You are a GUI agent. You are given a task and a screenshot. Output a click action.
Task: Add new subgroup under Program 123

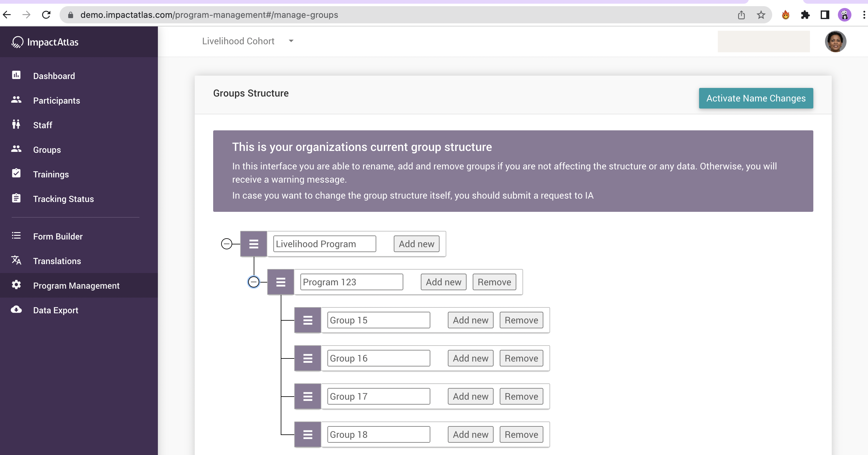[x=443, y=282]
